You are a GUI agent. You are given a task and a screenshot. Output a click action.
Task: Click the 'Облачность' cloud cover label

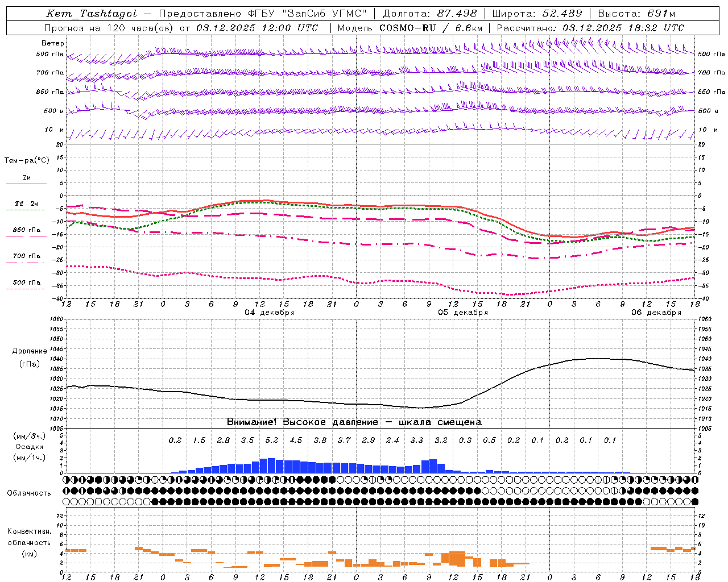point(29,493)
